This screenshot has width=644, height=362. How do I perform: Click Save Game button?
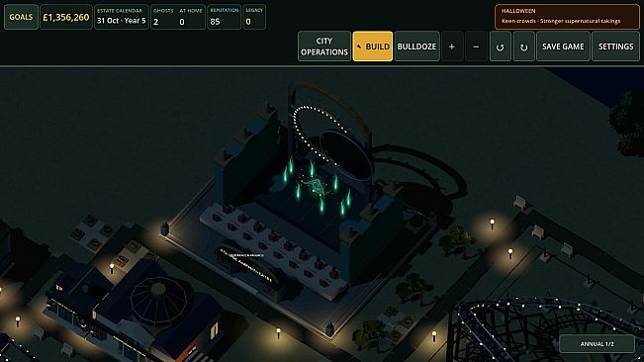tap(563, 46)
